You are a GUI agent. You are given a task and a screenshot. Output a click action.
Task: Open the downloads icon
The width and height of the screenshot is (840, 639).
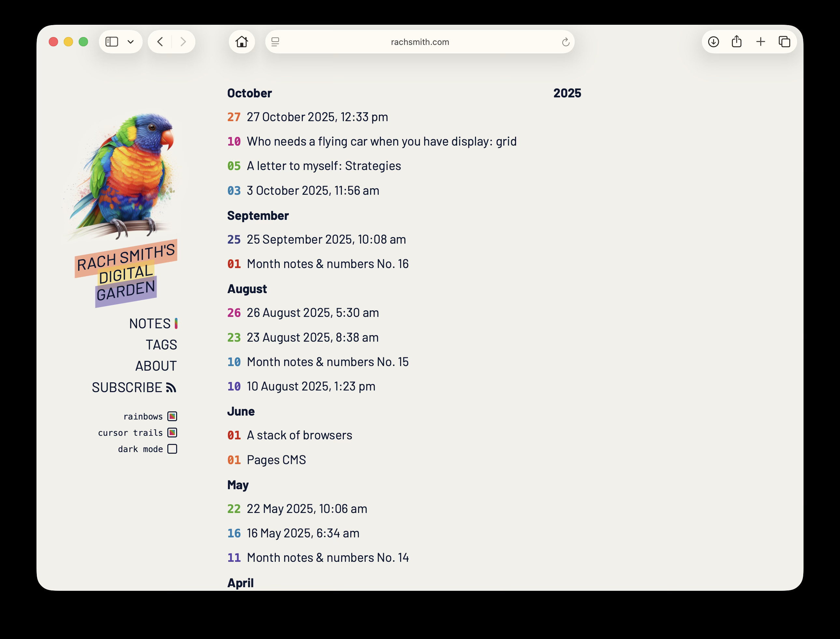(713, 42)
